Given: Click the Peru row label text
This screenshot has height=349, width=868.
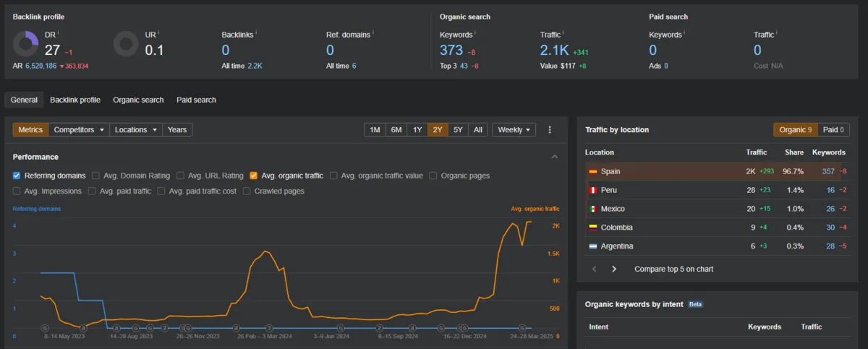Looking at the screenshot, I should point(609,190).
